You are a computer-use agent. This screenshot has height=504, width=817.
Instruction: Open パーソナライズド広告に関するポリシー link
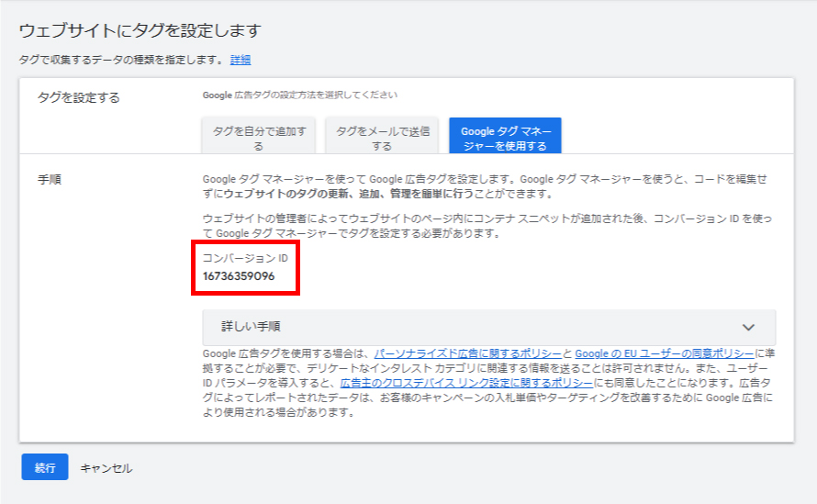[x=467, y=353]
